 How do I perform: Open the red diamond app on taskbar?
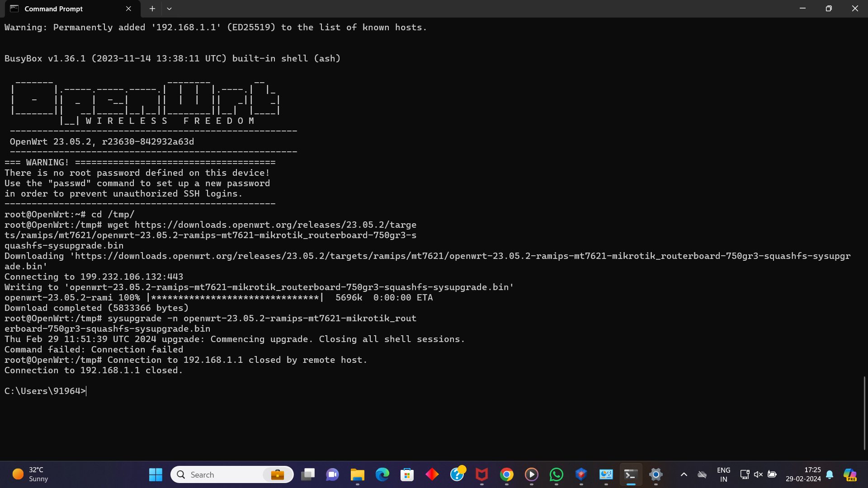point(432,474)
